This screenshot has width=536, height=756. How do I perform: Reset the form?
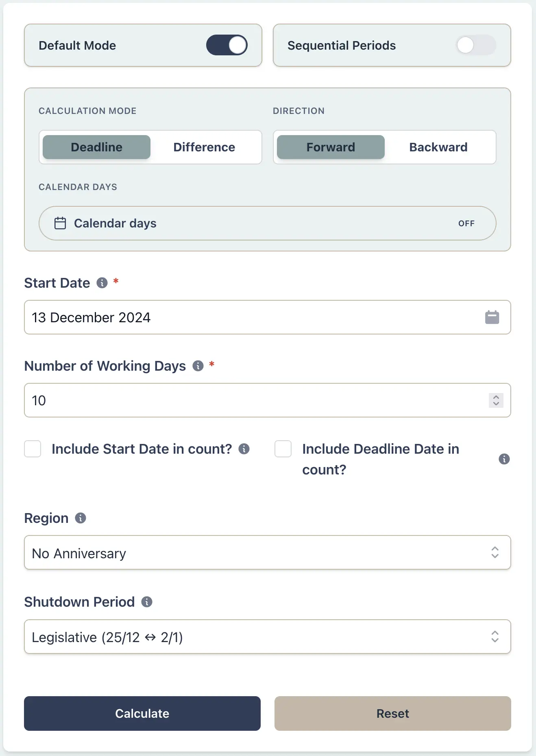392,713
